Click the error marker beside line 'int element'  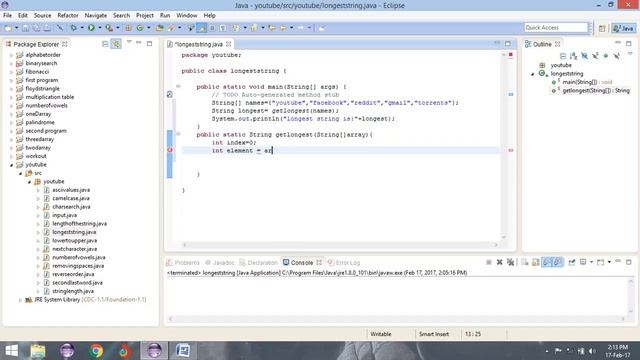click(x=170, y=150)
